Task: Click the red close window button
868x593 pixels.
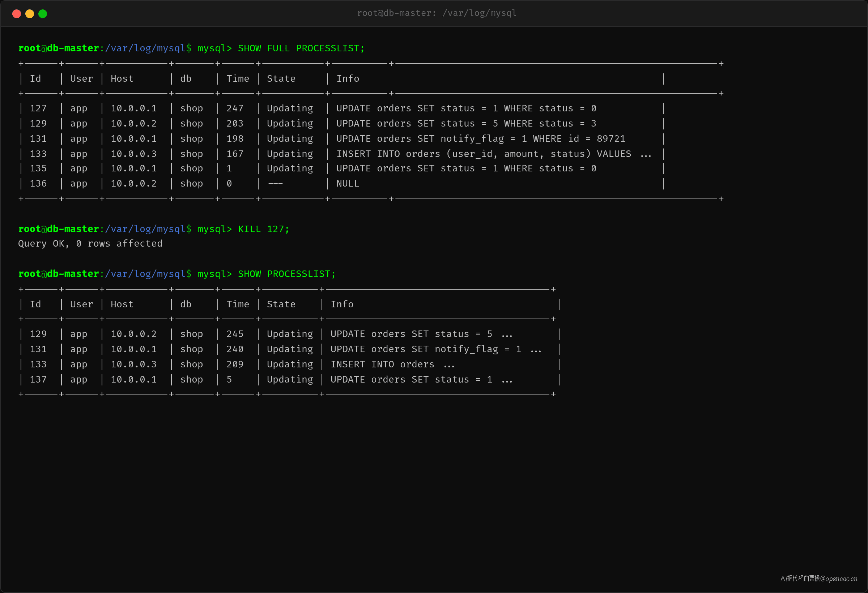Action: click(x=16, y=14)
